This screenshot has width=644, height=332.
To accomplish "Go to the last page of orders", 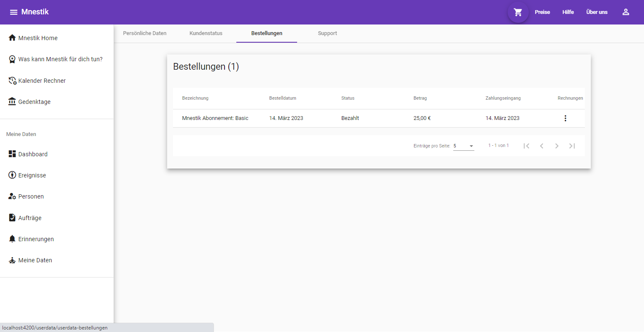I will point(572,146).
